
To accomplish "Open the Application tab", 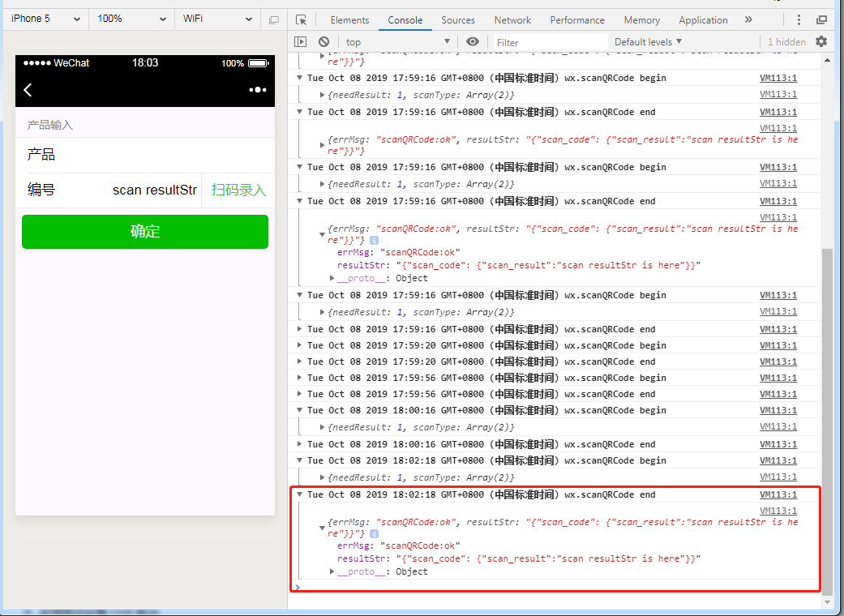I will coord(703,20).
